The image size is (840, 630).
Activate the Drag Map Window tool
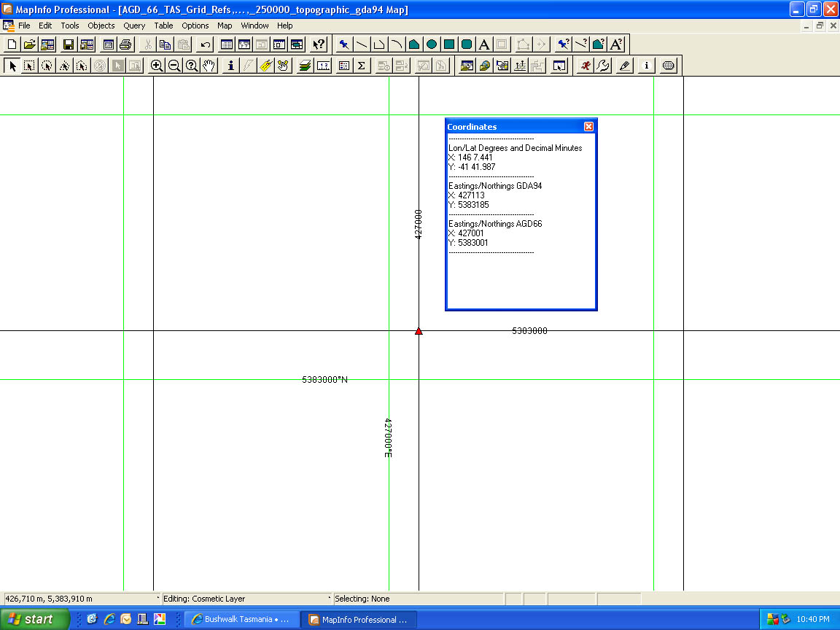(283, 66)
